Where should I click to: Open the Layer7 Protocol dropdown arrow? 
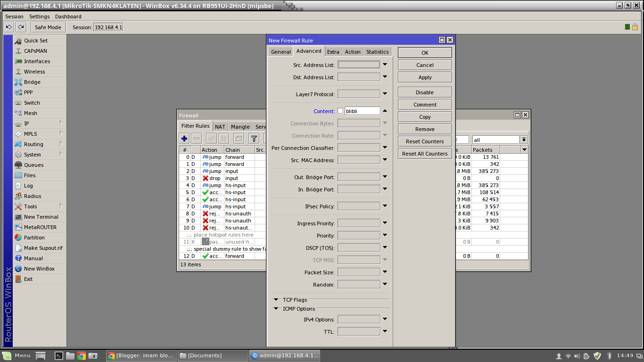coord(385,94)
